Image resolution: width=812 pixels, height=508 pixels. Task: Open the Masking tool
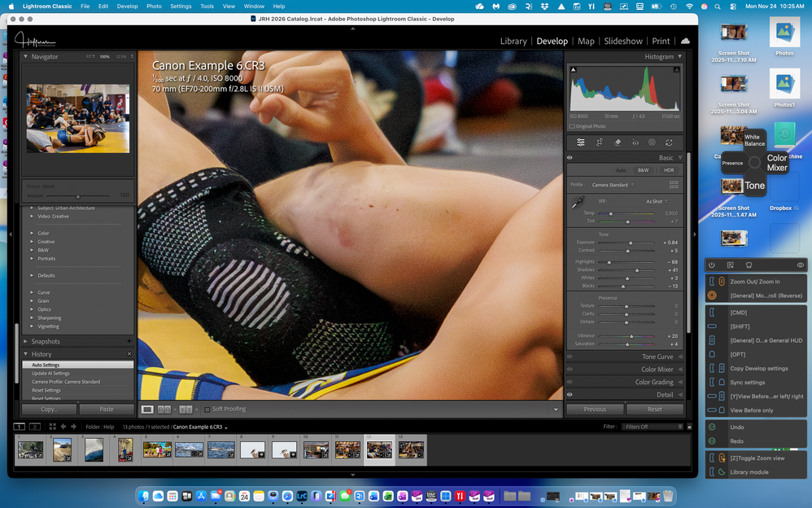[x=652, y=142]
